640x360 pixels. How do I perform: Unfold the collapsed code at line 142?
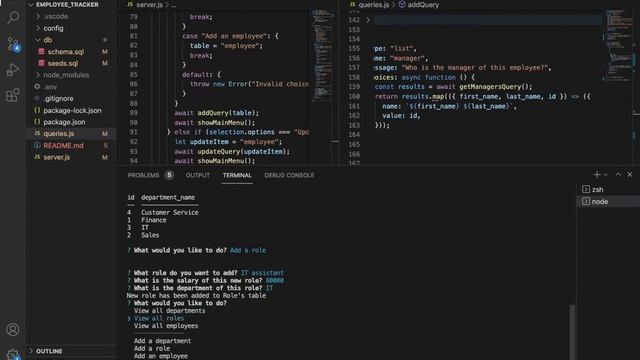point(367,20)
